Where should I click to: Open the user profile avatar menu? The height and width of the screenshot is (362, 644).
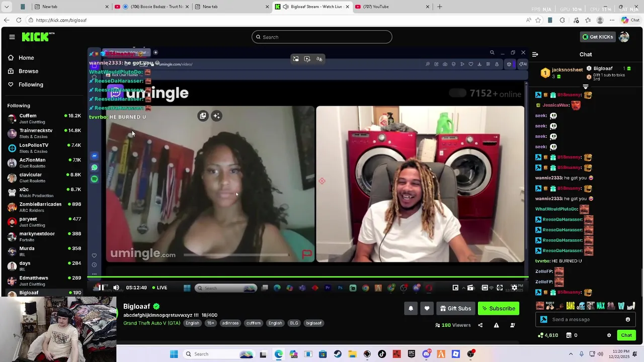624,37
